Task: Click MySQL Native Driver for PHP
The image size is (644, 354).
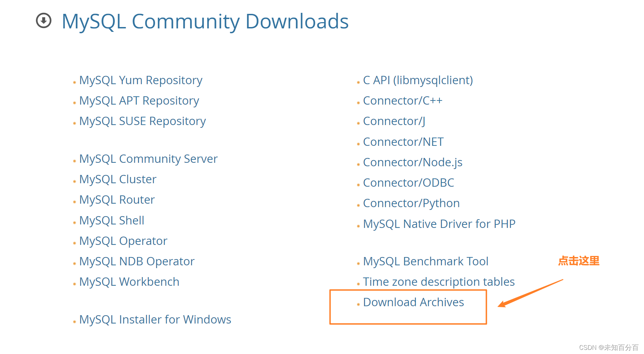Action: click(439, 223)
